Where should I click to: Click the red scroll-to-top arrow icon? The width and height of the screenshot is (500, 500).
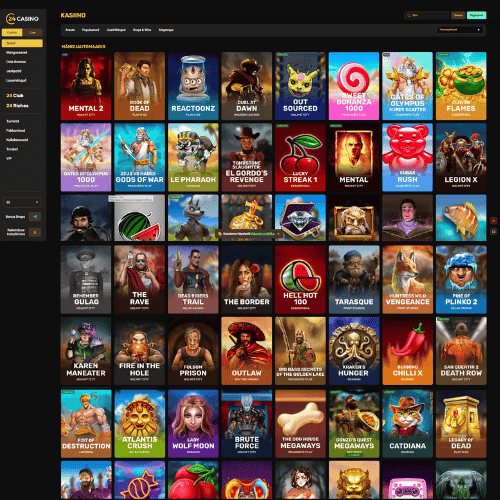tap(494, 221)
